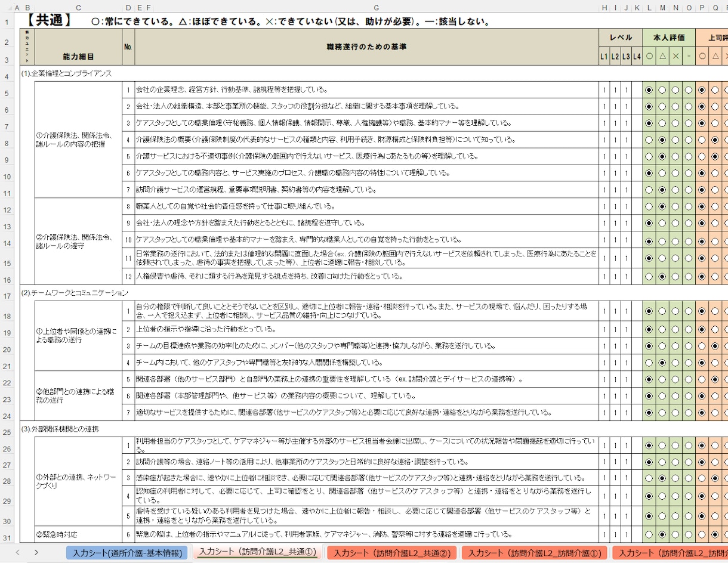Click the 本人評価 header cell
728x563 pixels.
click(669, 38)
